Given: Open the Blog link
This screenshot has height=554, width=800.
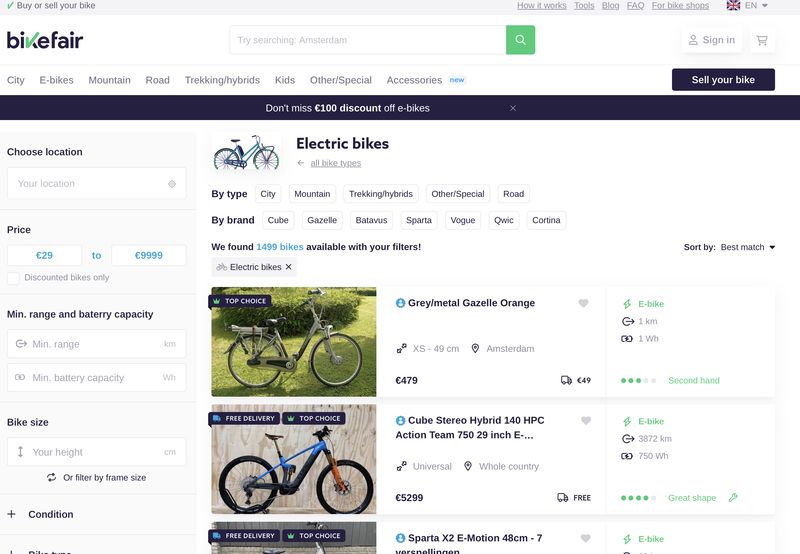Looking at the screenshot, I should pos(611,6).
